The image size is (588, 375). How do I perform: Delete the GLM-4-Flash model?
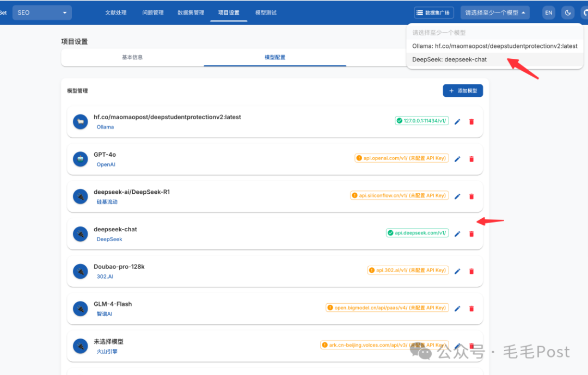471,308
